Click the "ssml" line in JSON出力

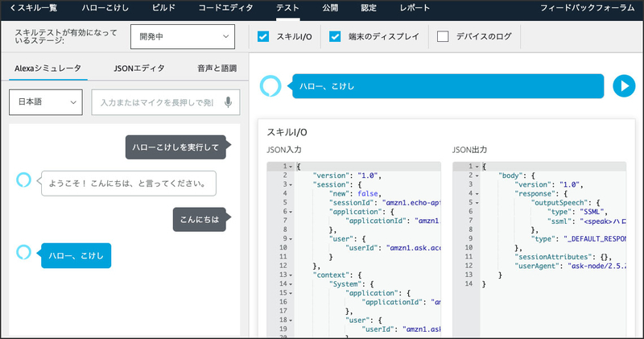click(587, 221)
